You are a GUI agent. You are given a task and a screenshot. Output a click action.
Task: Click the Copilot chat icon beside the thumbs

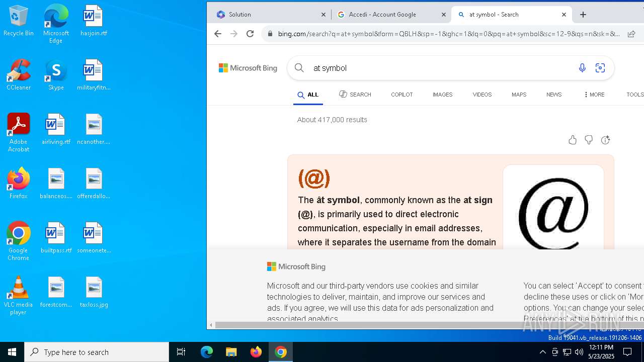click(x=605, y=140)
